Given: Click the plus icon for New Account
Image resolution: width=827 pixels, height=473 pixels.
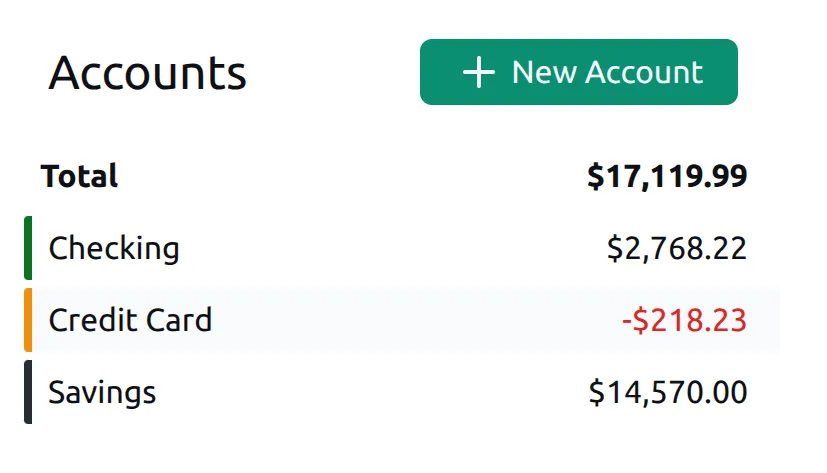Looking at the screenshot, I should click(479, 72).
